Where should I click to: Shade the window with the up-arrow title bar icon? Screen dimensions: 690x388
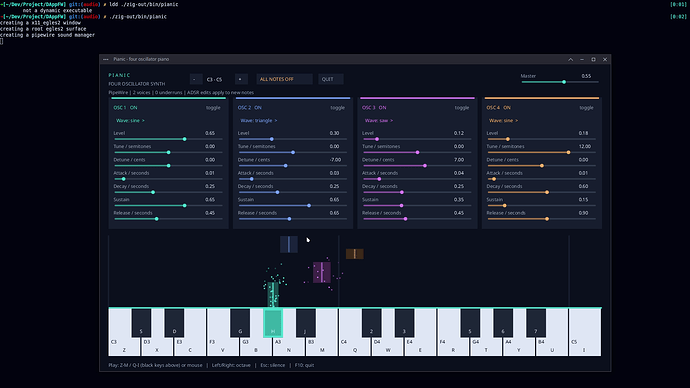coord(570,59)
